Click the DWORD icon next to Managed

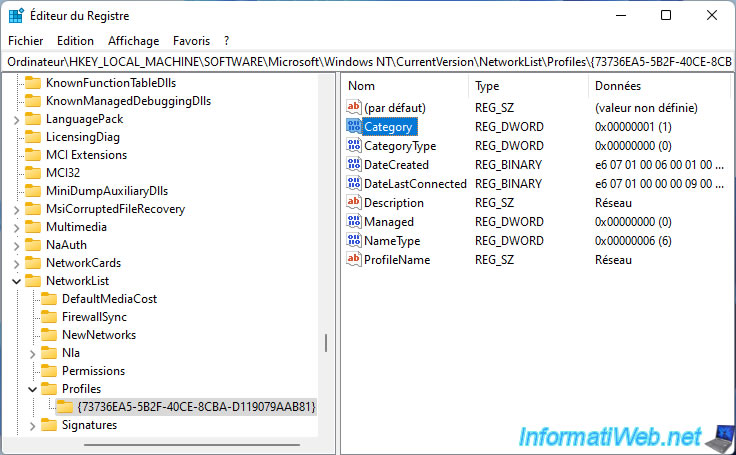353,222
